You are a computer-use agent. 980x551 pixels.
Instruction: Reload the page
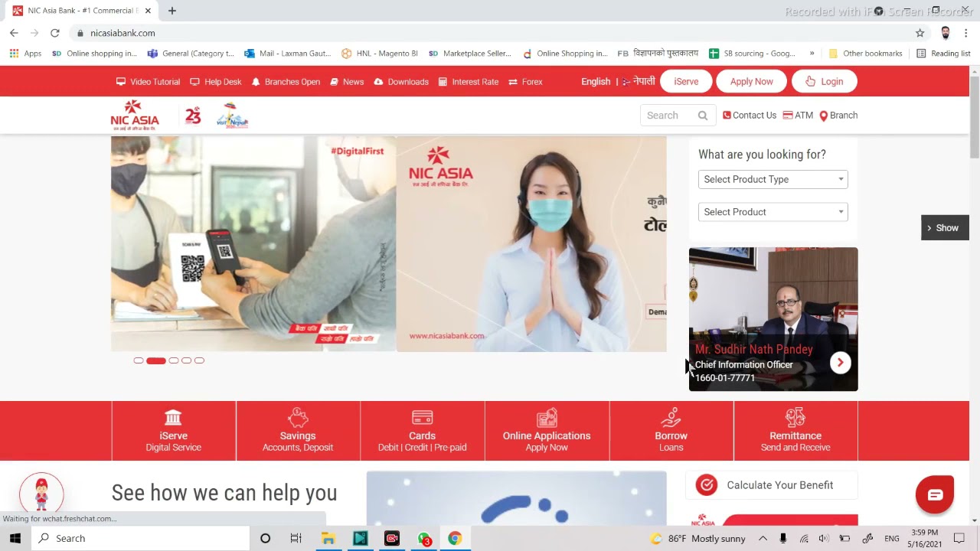[x=55, y=33]
